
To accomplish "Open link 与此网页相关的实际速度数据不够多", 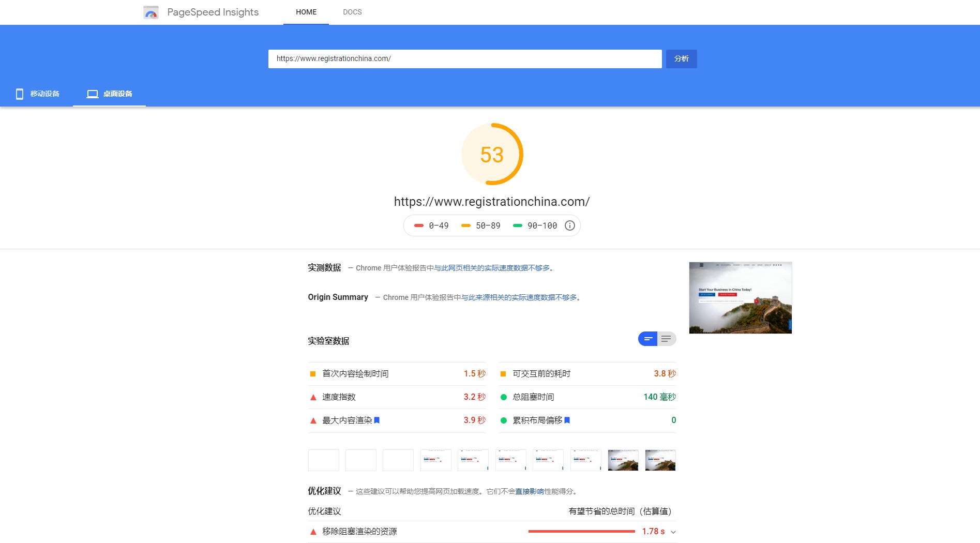I will (492, 268).
